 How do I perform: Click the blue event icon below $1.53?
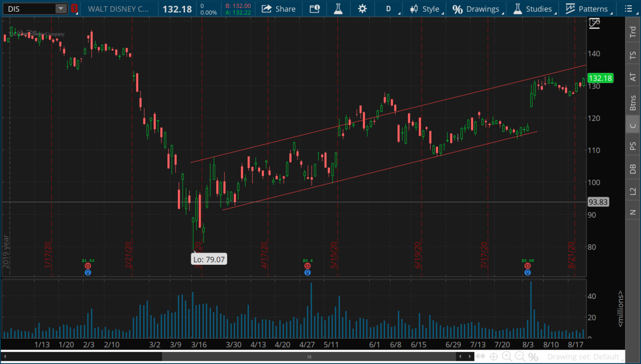pyautogui.click(x=88, y=272)
